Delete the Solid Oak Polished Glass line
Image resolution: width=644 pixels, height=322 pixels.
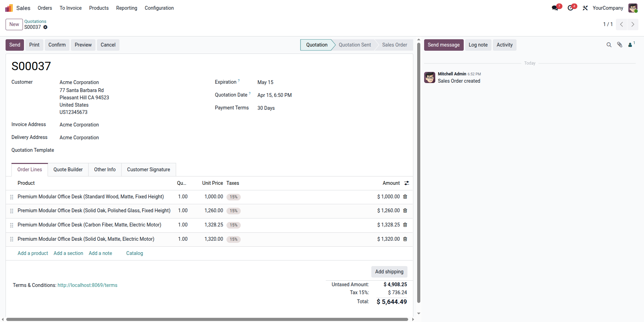click(x=405, y=210)
